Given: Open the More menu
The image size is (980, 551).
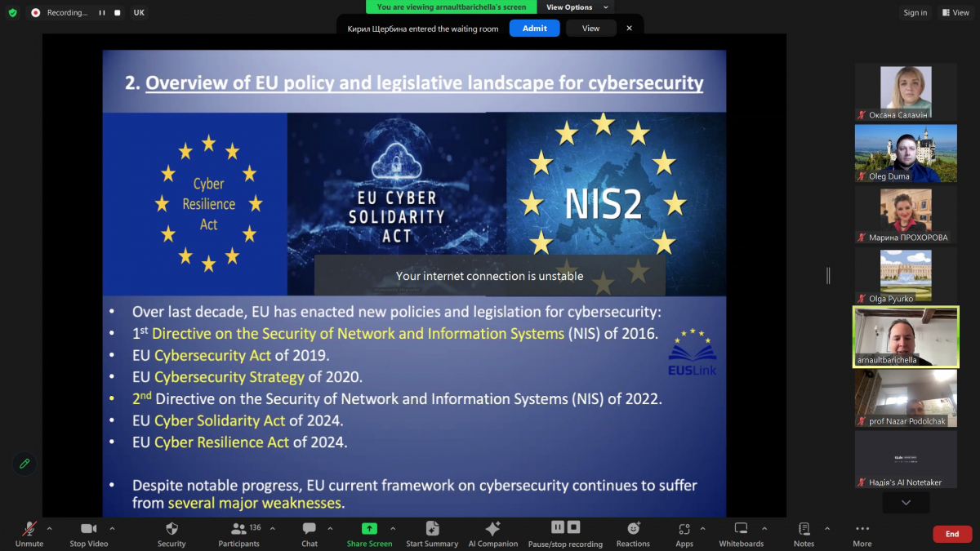Looking at the screenshot, I should 862,534.
